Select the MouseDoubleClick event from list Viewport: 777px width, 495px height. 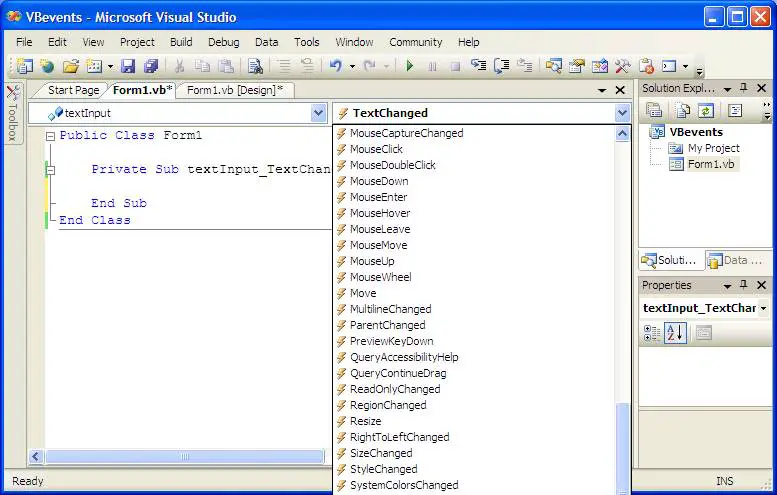tap(392, 165)
